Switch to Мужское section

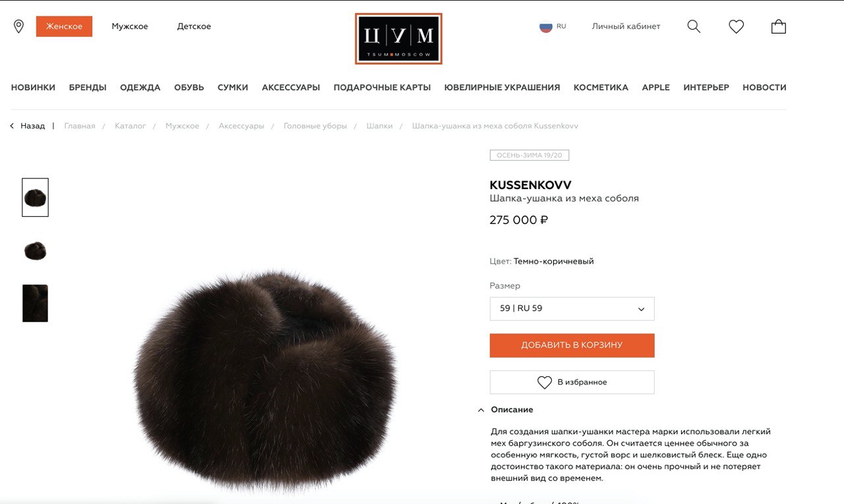click(130, 26)
